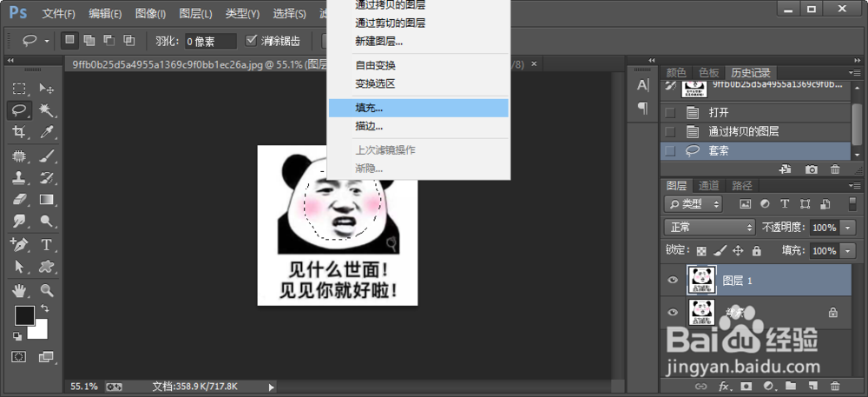
Task: Choose 描边... from the context menu
Action: [418, 126]
